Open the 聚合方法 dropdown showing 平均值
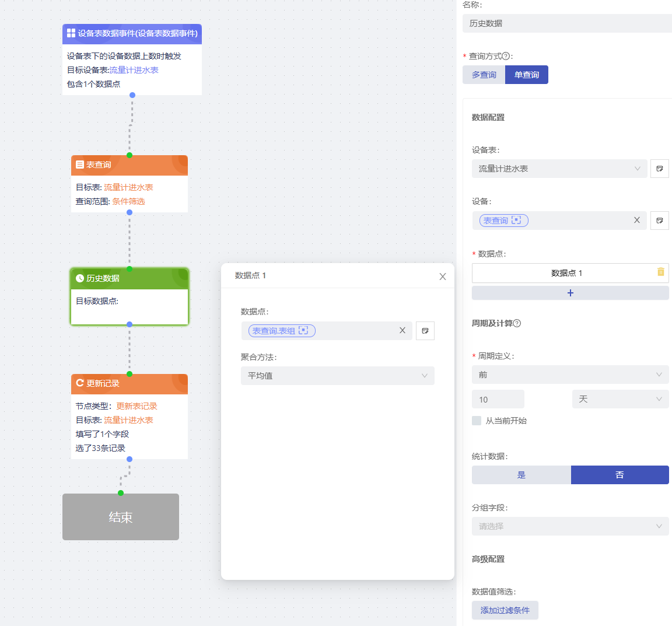Viewport: 672px width, 626px height. point(337,376)
